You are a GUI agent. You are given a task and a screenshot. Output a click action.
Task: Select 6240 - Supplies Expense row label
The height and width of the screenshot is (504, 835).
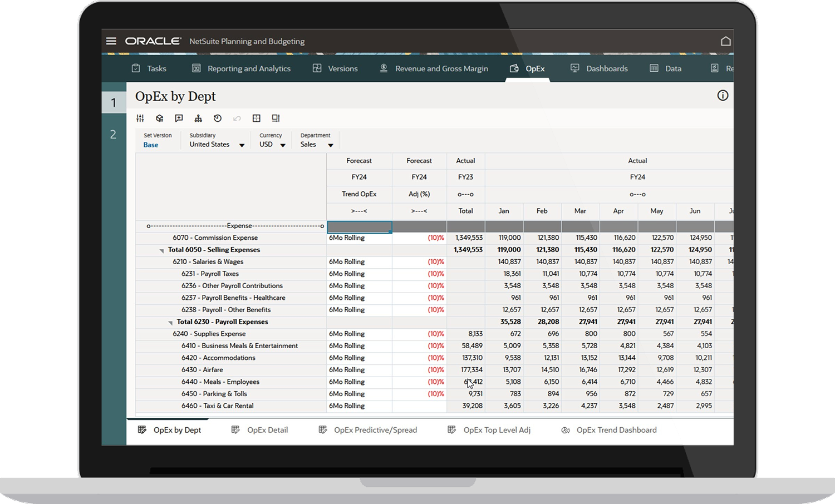tap(209, 334)
